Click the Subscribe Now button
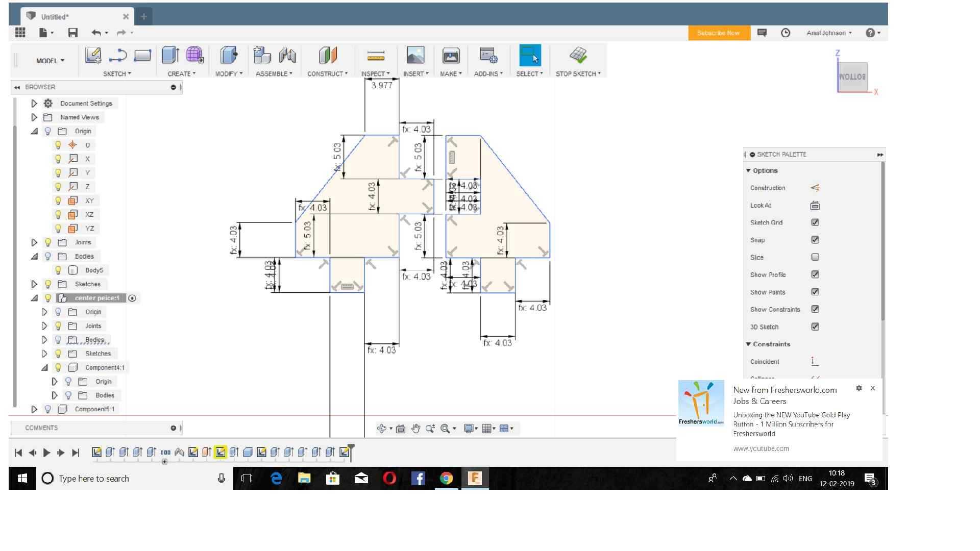 pos(719,33)
